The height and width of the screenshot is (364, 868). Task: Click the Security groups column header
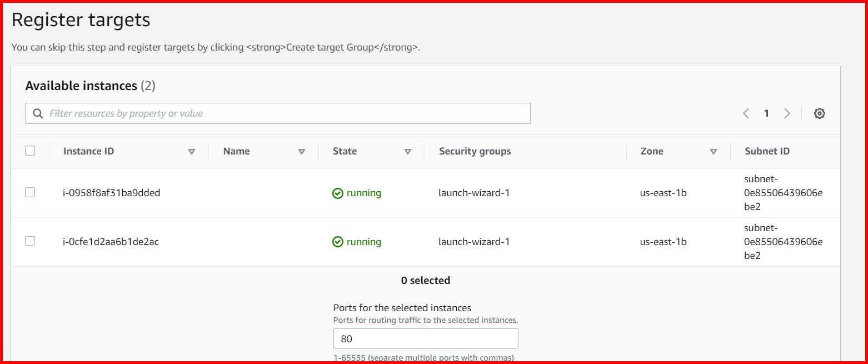tap(475, 151)
